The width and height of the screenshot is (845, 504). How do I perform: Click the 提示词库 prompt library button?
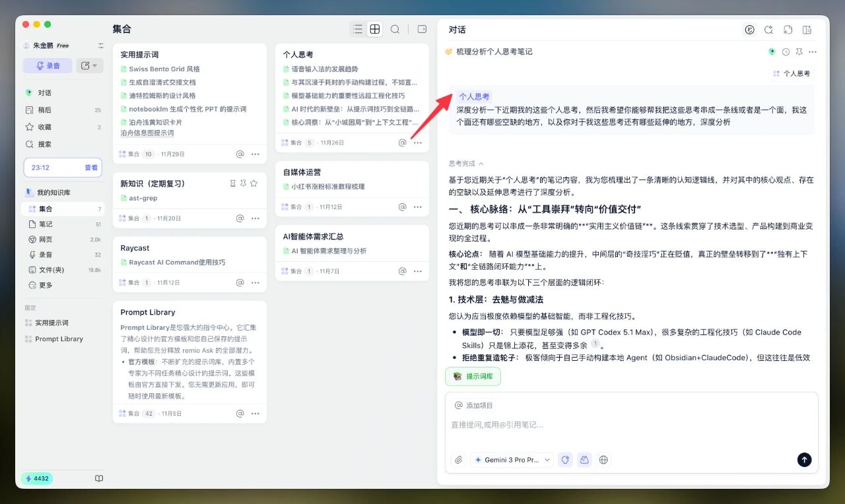click(x=473, y=376)
